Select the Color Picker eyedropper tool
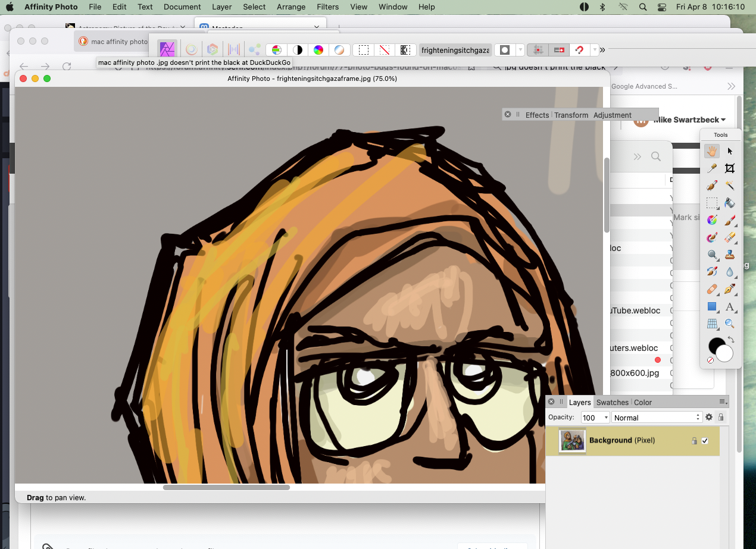This screenshot has width=756, height=549. coord(712,168)
